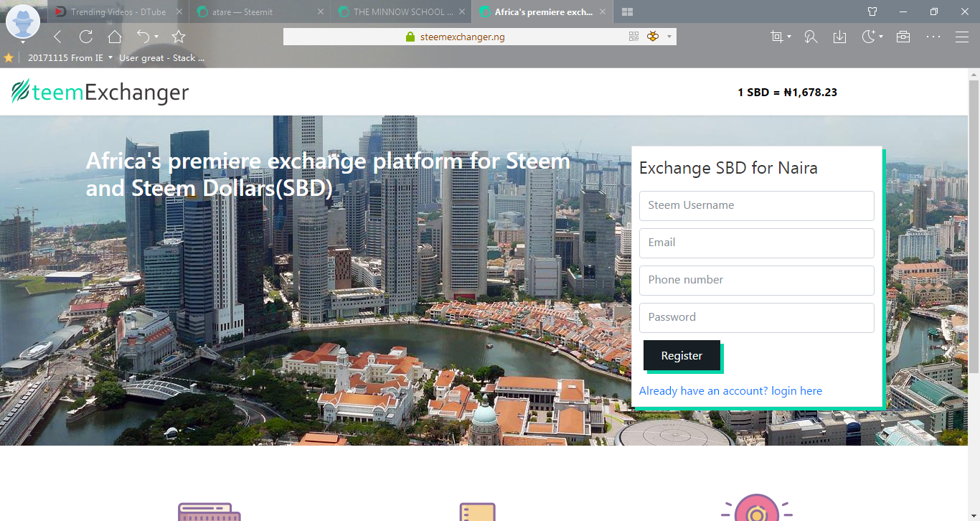Screen dimensions: 980x521
Task: Click the yellow document feature icon
Action: tap(478, 511)
